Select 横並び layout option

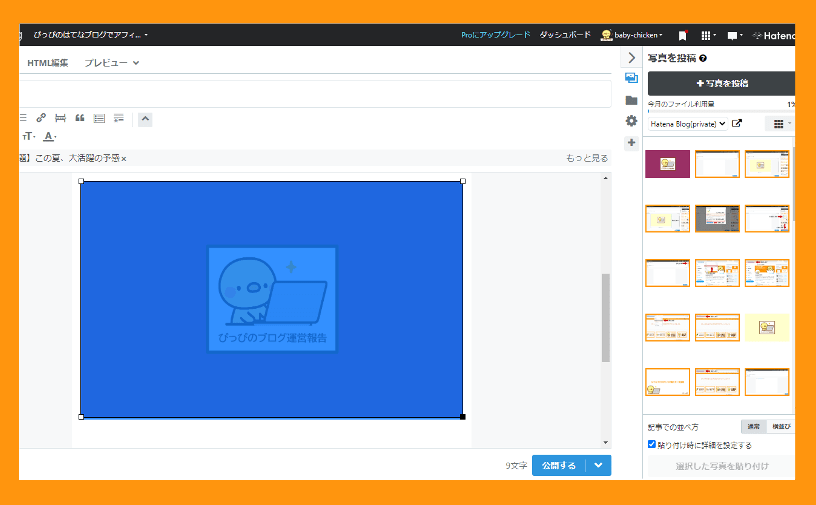pyautogui.click(x=781, y=426)
